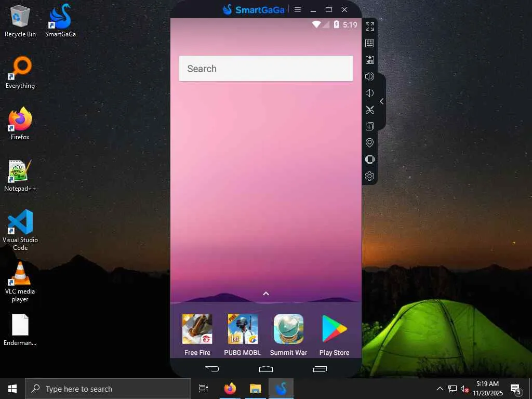Viewport: 532px width, 399px height.
Task: Select Notepad++ desktop shortcut
Action: 20,176
